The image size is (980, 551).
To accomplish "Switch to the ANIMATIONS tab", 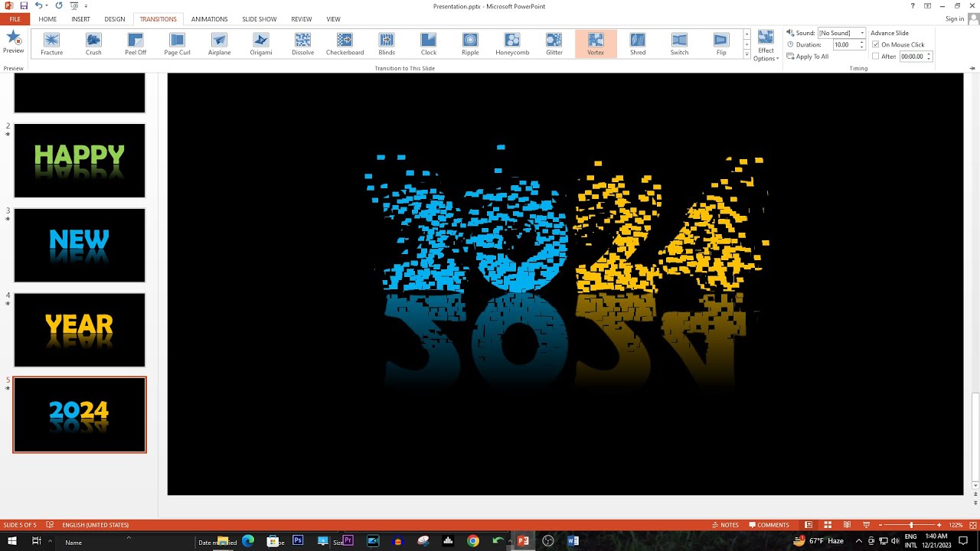I will (209, 19).
